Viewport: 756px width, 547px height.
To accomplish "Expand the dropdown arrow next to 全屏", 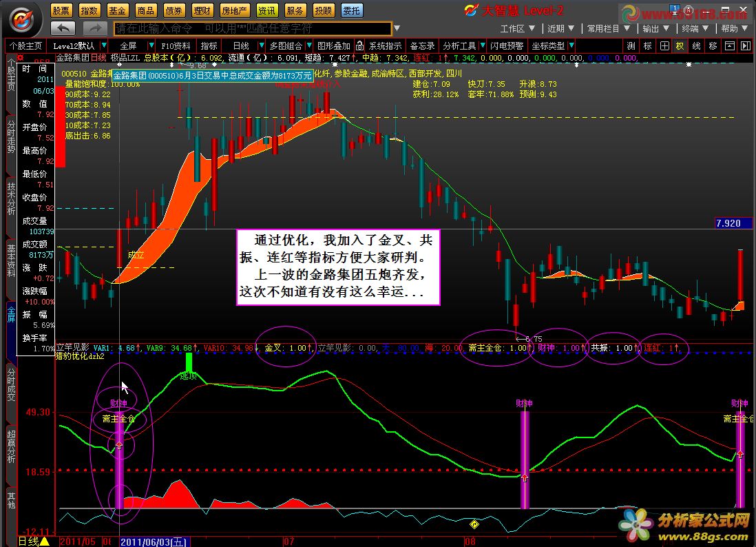I will click(151, 46).
